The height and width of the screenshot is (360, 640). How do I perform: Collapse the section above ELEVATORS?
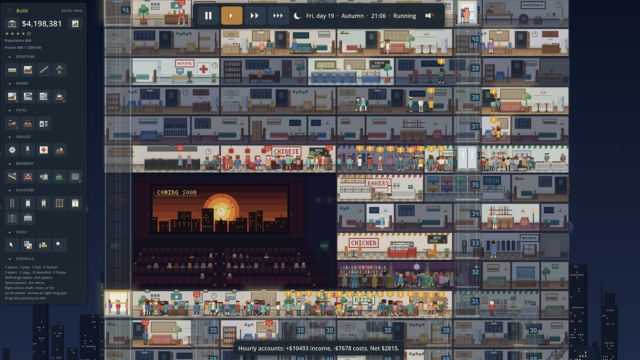pyautogui.click(x=10, y=164)
